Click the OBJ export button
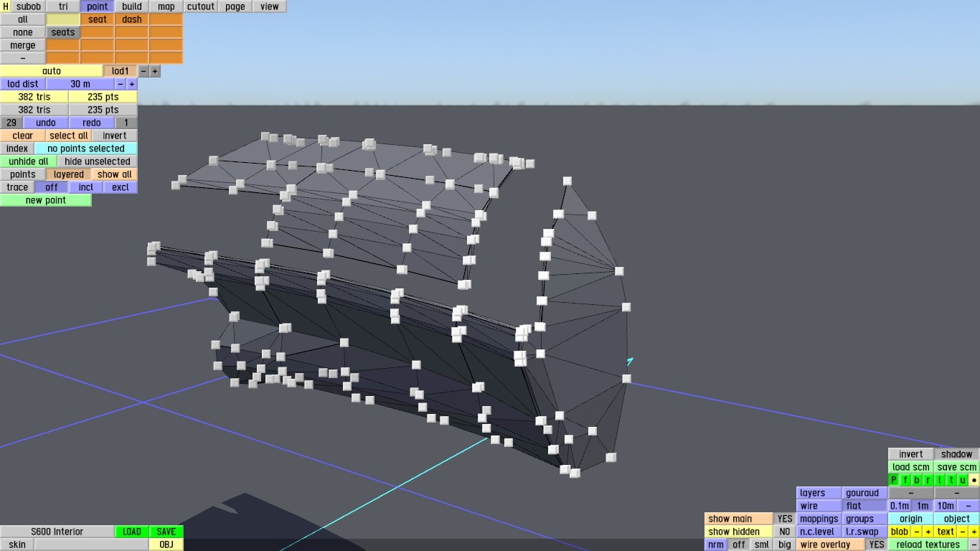This screenshot has width=980, height=551. [166, 545]
